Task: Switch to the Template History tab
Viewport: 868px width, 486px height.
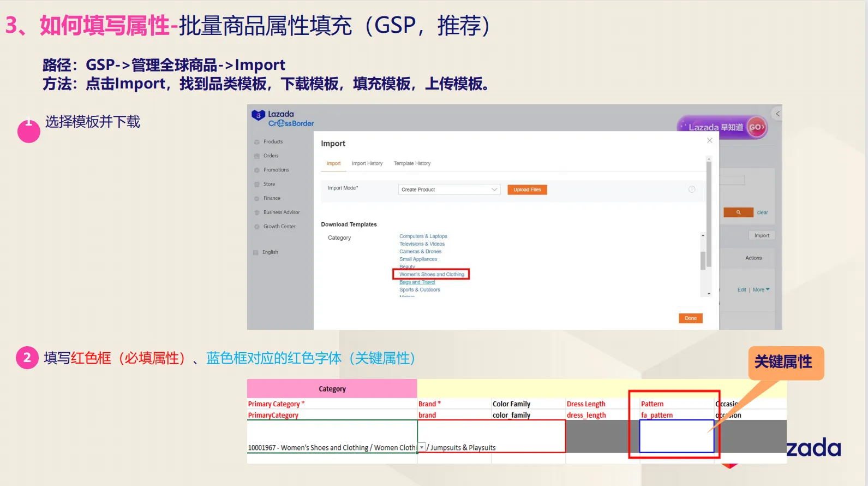Action: (x=412, y=163)
